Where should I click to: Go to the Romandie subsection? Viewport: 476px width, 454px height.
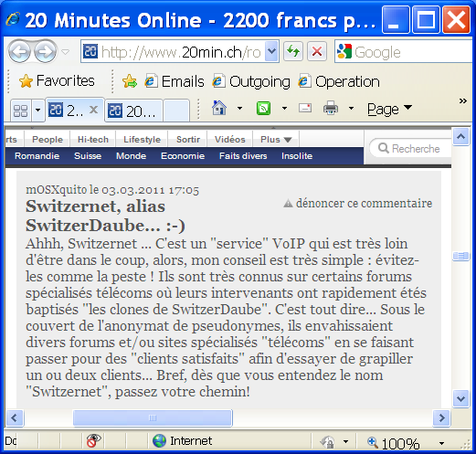pos(37,156)
